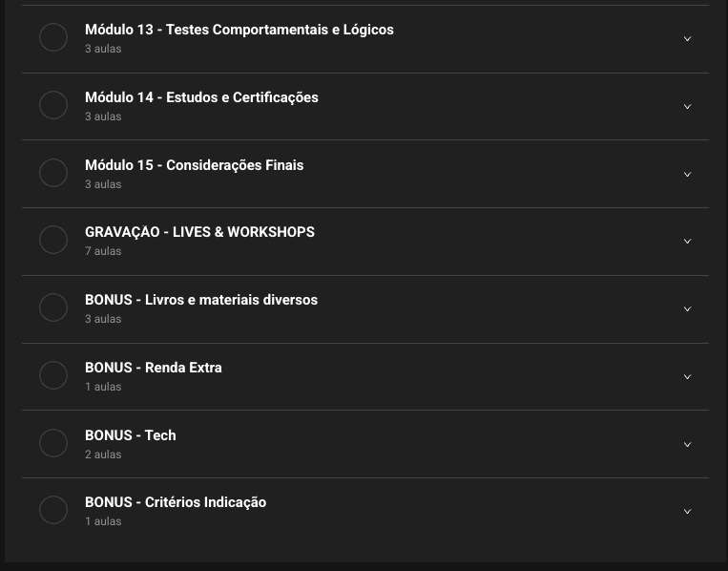728x571 pixels.
Task: Expand Módulo 13 with the chevron arrow
Action: point(687,39)
